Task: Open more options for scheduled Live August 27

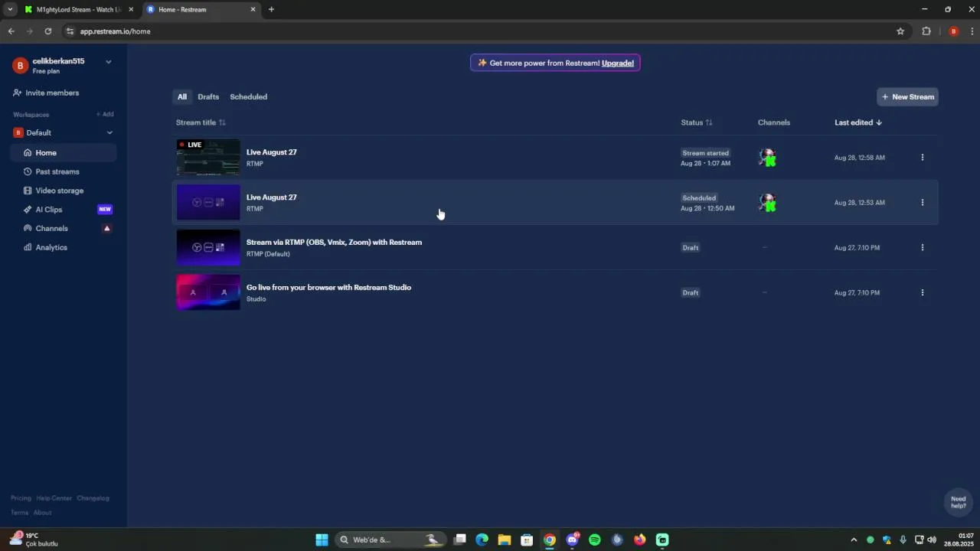Action: tap(922, 203)
